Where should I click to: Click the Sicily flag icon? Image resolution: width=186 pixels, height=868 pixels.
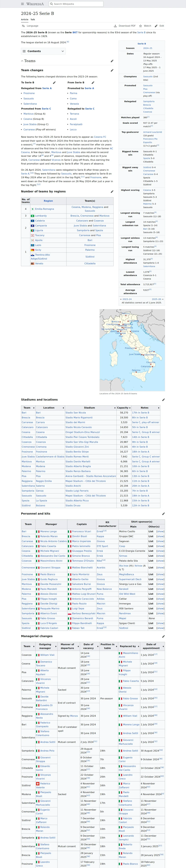(32, 250)
